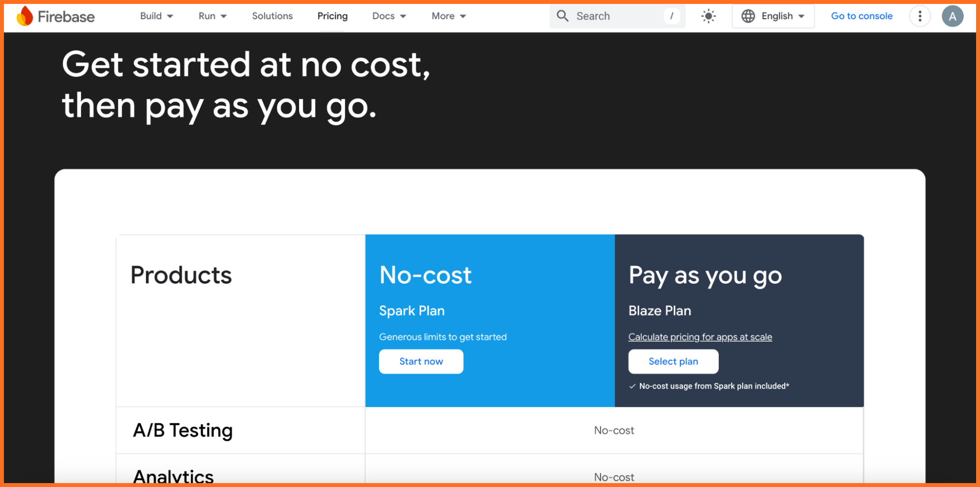Expand the More dropdown menu
Screen dimensions: 980x487
pyautogui.click(x=449, y=16)
